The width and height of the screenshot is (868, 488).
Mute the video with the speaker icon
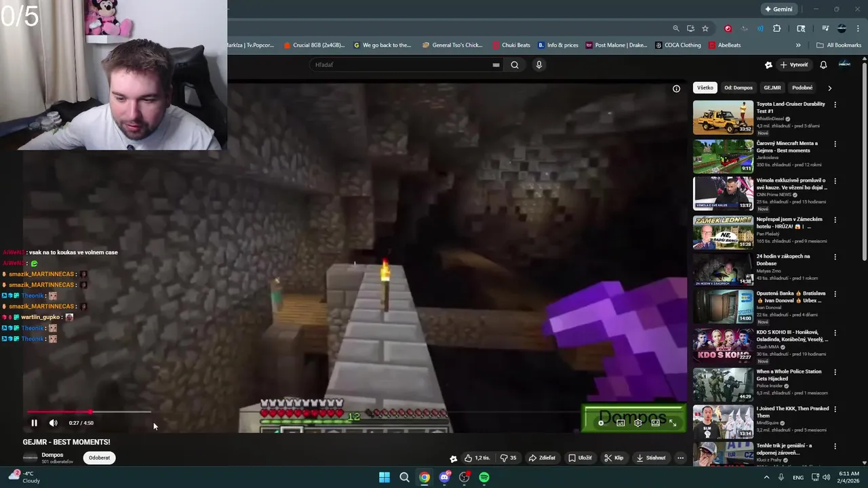click(x=54, y=423)
